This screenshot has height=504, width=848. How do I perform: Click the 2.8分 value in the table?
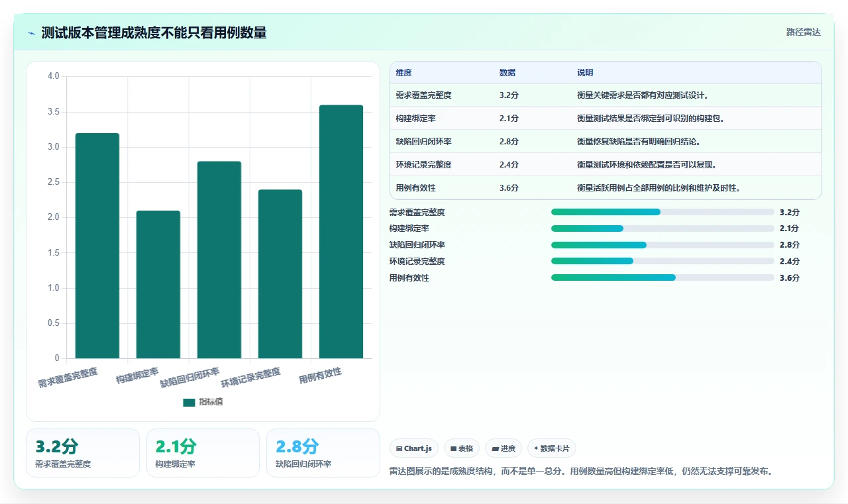509,142
